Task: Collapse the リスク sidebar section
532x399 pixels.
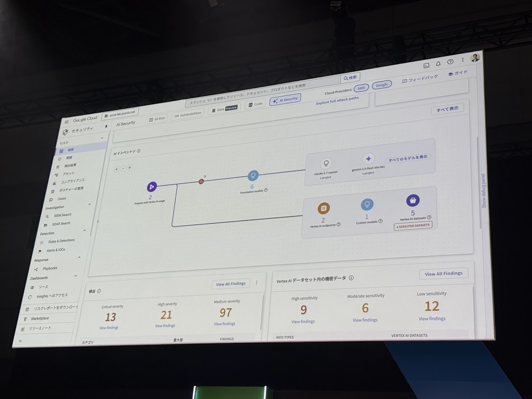Action: coord(102,138)
